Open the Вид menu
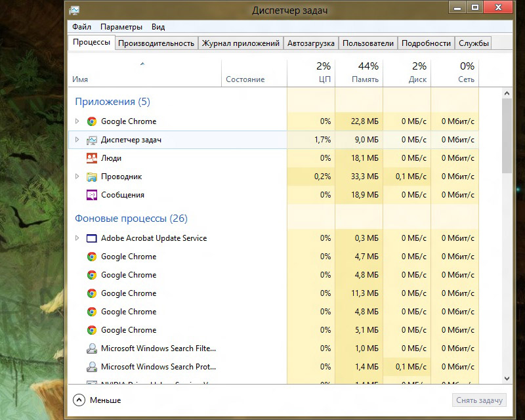The image size is (525, 420). pyautogui.click(x=158, y=27)
